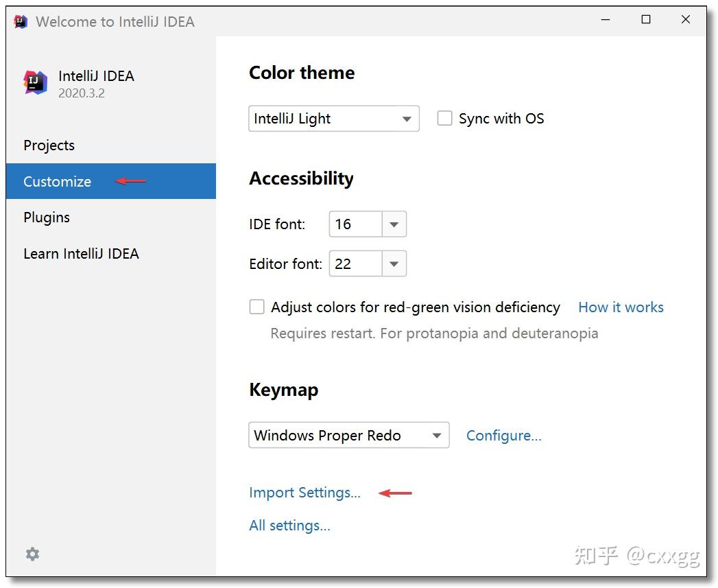Minimize the Welcome to IntelliJ IDEA window
Viewport: 718px width, 588px height.
pyautogui.click(x=606, y=20)
